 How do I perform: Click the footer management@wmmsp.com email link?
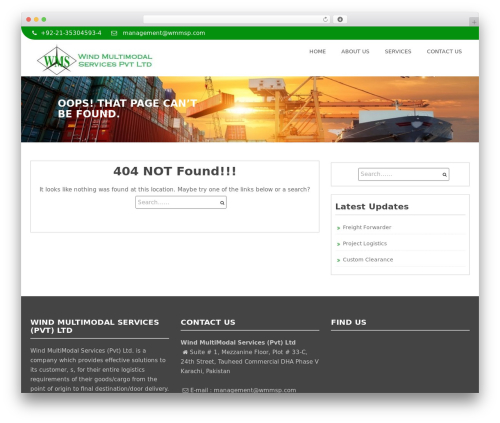(255, 390)
